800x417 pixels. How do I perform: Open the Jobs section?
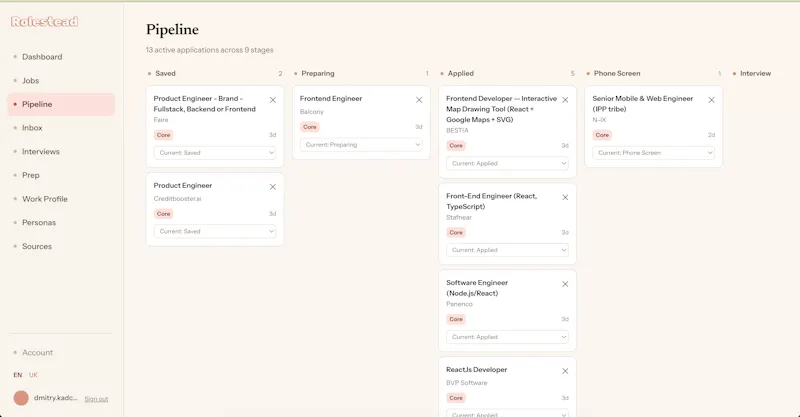61,81
